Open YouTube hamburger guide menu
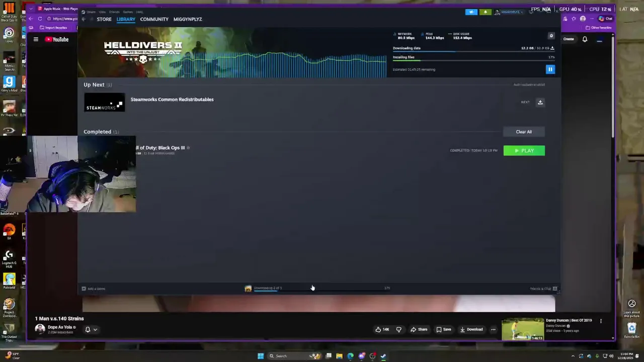 36,39
